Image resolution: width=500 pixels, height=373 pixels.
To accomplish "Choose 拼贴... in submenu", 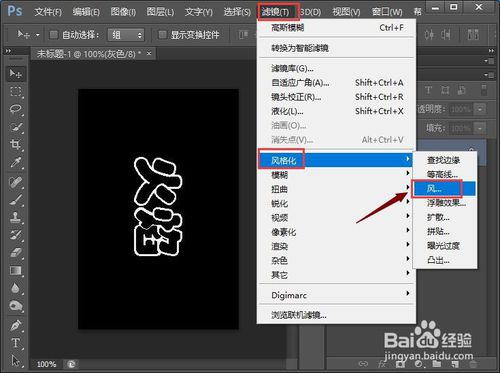I will 445,231.
